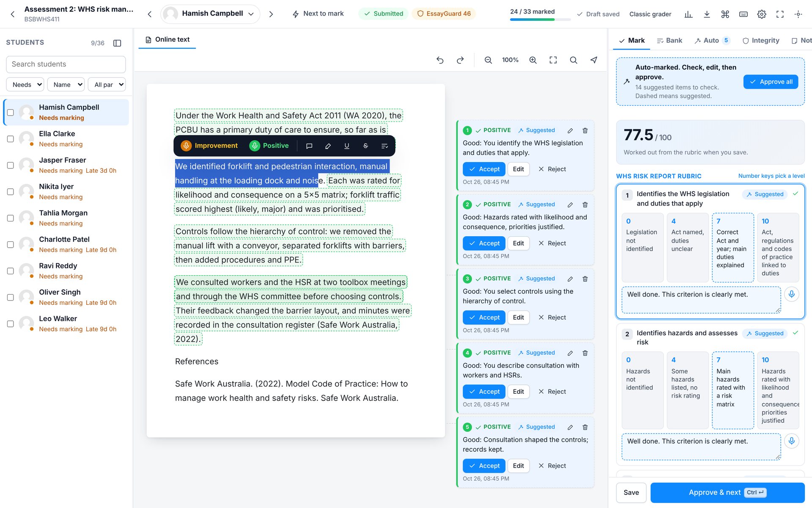The height and width of the screenshot is (508, 812).
Task: Tick the checkbox for Nikita Iyer
Action: click(x=11, y=192)
